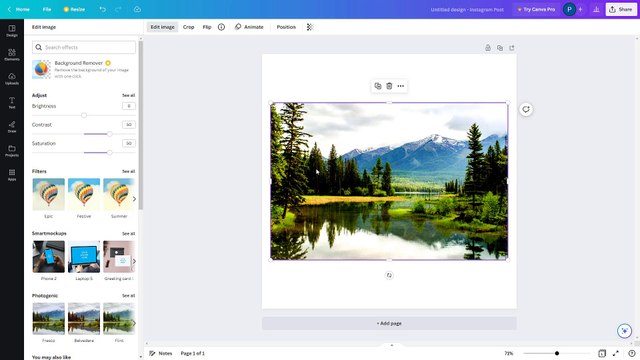Click the image Info icon in toolbar
640x360 pixels.
pyautogui.click(x=221, y=27)
